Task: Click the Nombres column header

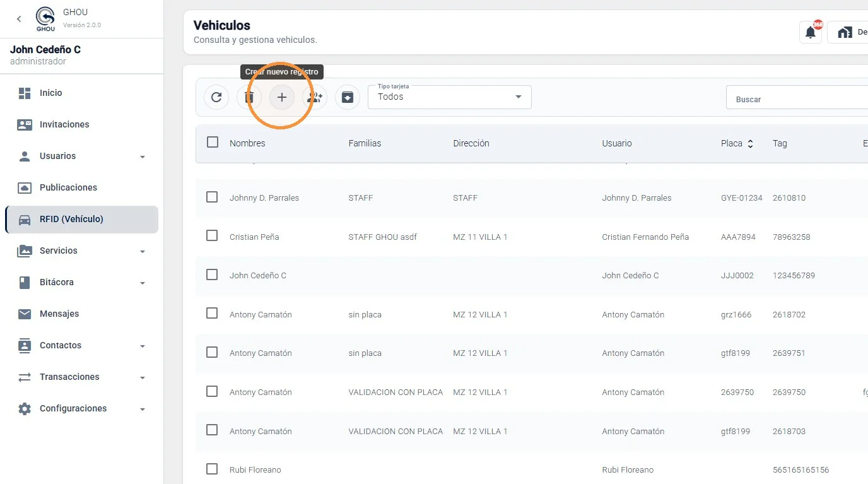Action: click(x=247, y=143)
